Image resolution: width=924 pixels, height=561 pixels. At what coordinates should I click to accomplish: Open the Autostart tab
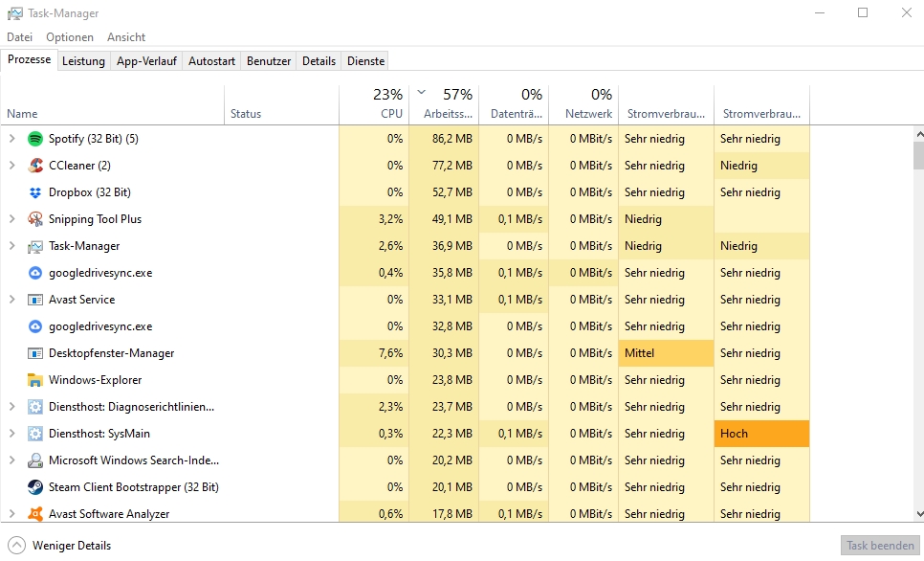pos(211,61)
